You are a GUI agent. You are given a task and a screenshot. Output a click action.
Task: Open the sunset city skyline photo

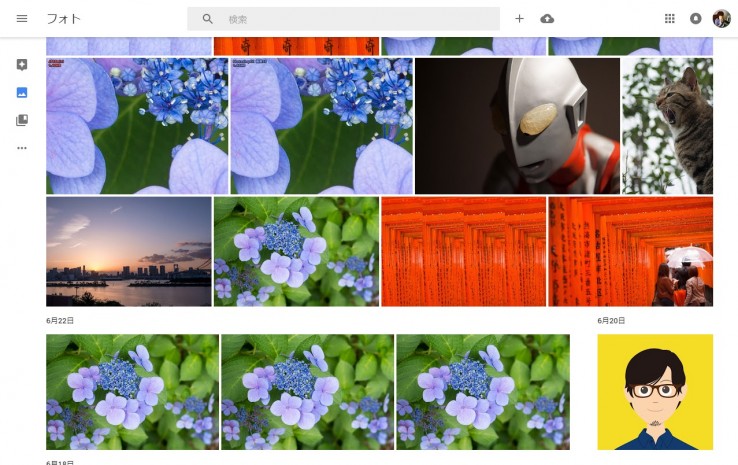tap(128, 251)
